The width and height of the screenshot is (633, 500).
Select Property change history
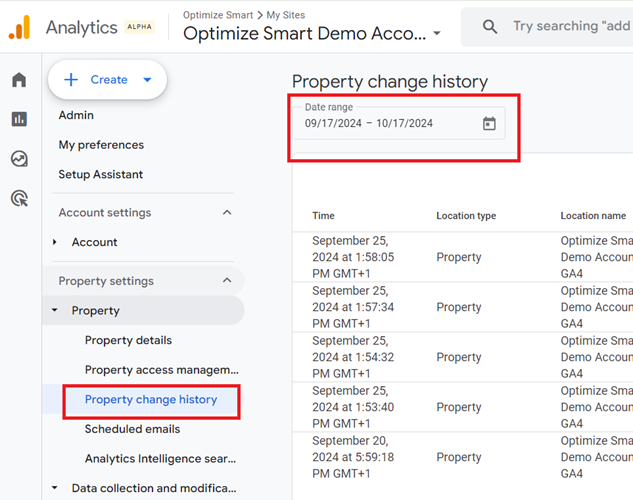(151, 400)
